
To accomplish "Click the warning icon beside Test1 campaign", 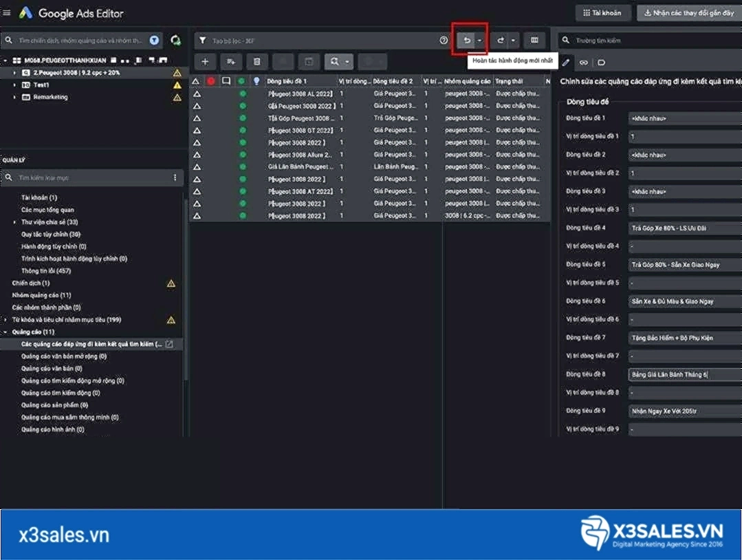I will 177,85.
